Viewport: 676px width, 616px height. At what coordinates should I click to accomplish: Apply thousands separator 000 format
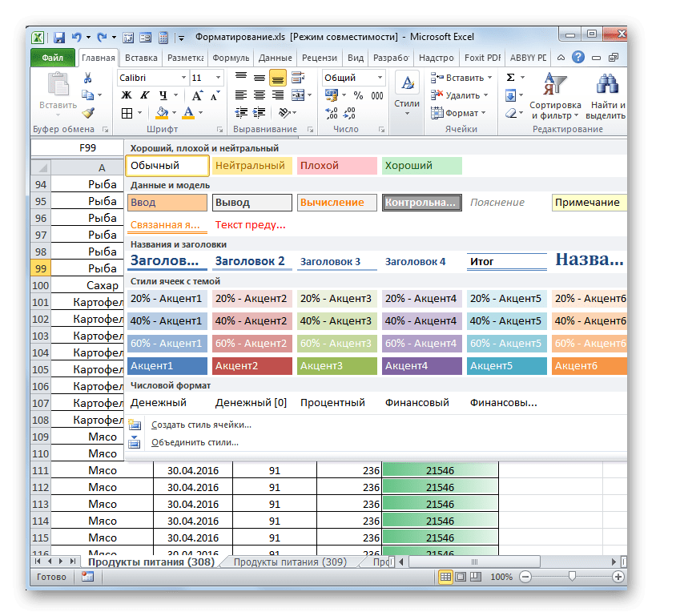(x=377, y=95)
